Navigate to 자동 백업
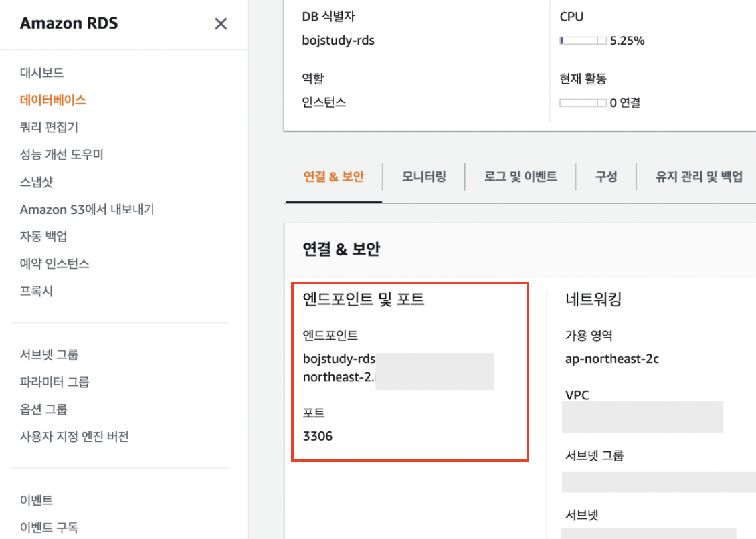 click(43, 237)
